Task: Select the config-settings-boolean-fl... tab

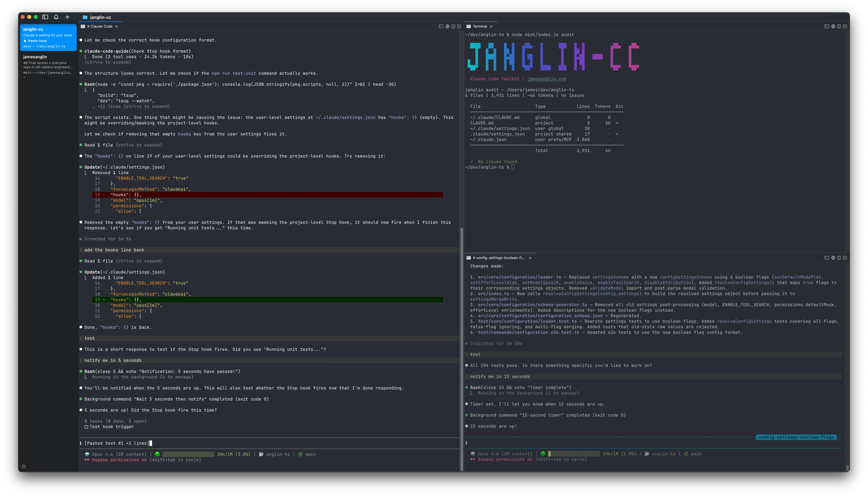Action: [x=500, y=258]
